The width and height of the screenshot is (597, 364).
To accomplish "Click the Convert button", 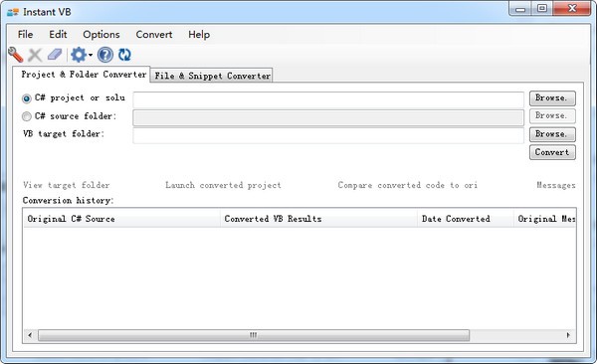I will point(552,152).
